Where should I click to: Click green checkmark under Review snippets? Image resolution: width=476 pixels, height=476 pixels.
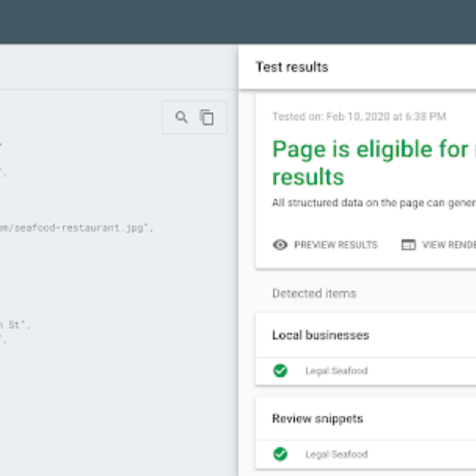[280, 454]
